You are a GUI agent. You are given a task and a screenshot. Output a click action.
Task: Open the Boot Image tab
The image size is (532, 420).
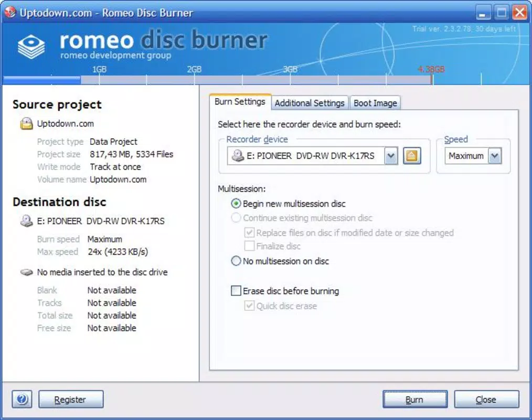coord(375,103)
